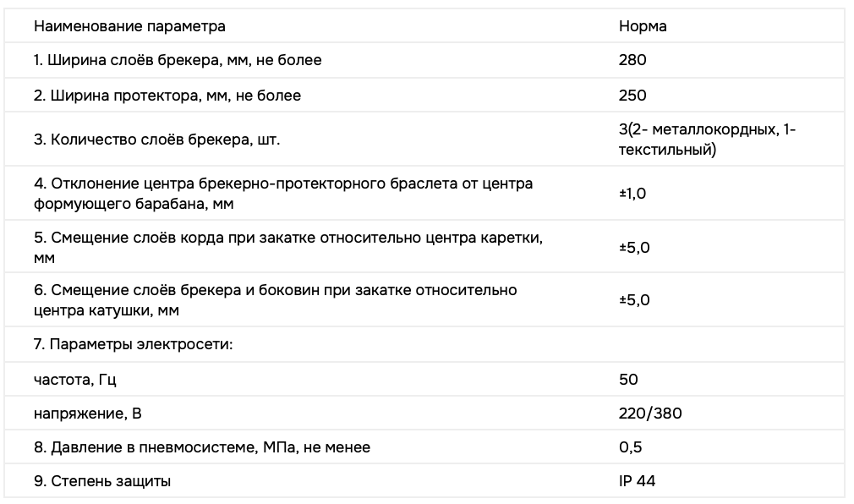This screenshot has height=504, width=854.
Task: Select the "Отклонение центра брекерно-протекторного браслета" row text
Action: [283, 193]
